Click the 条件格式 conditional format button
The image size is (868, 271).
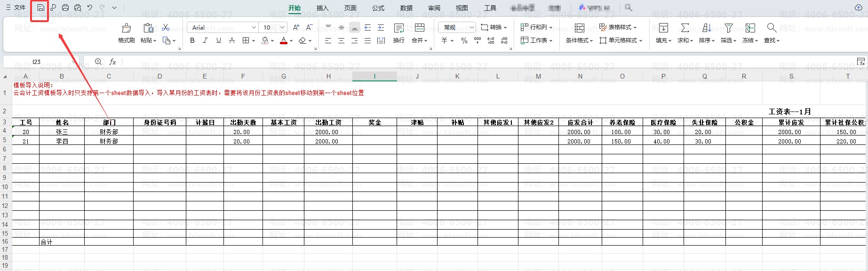[x=579, y=33]
